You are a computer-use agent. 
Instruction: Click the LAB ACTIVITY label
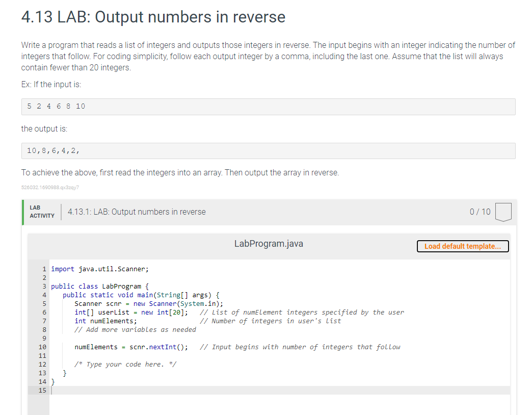41,211
